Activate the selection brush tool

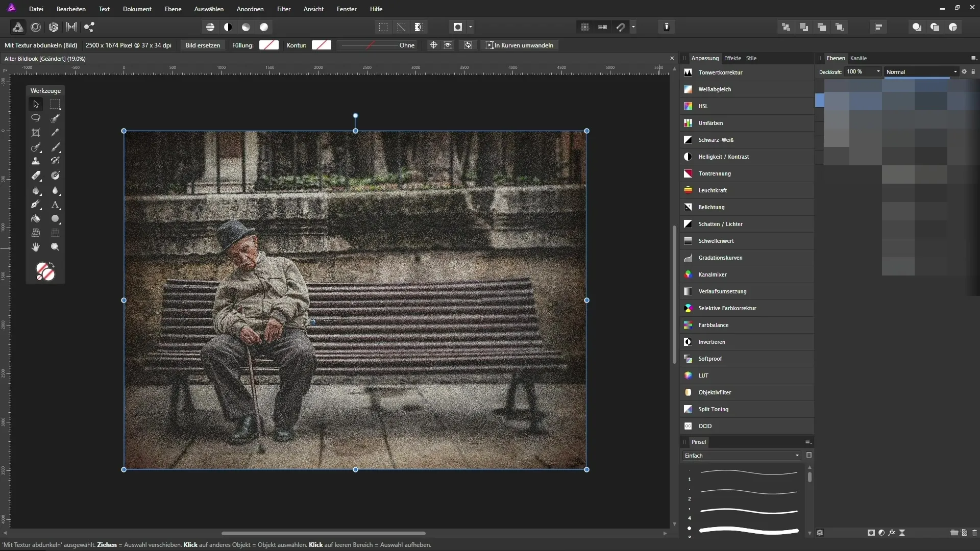coord(55,118)
